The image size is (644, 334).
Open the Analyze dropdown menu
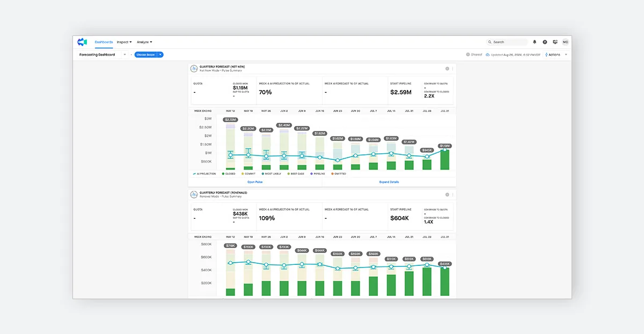coord(144,42)
